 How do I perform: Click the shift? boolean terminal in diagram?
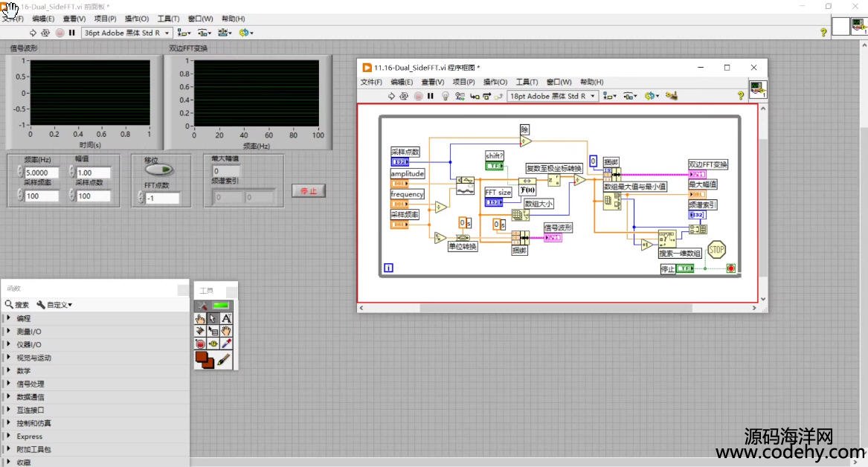(x=495, y=165)
